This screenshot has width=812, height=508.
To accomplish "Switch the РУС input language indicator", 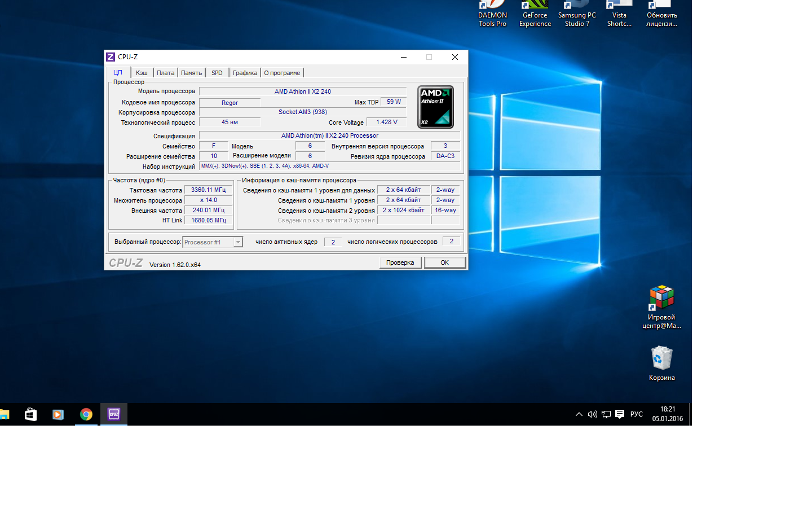I will [x=637, y=414].
